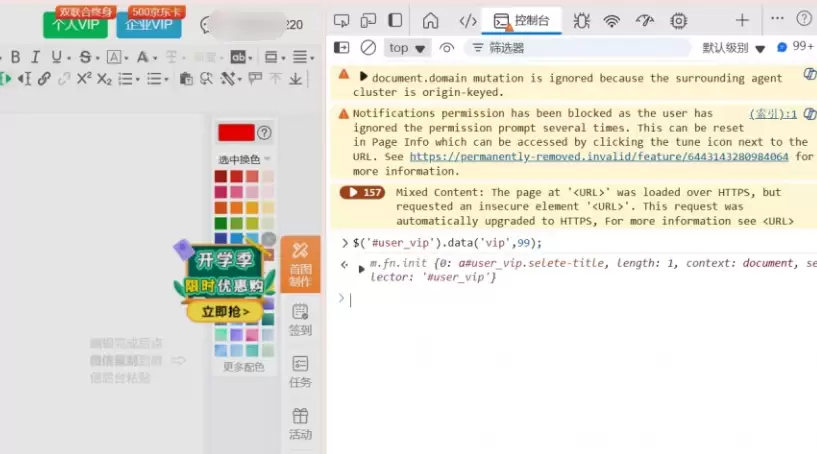Open the Performance gauge icon tab

click(x=645, y=21)
